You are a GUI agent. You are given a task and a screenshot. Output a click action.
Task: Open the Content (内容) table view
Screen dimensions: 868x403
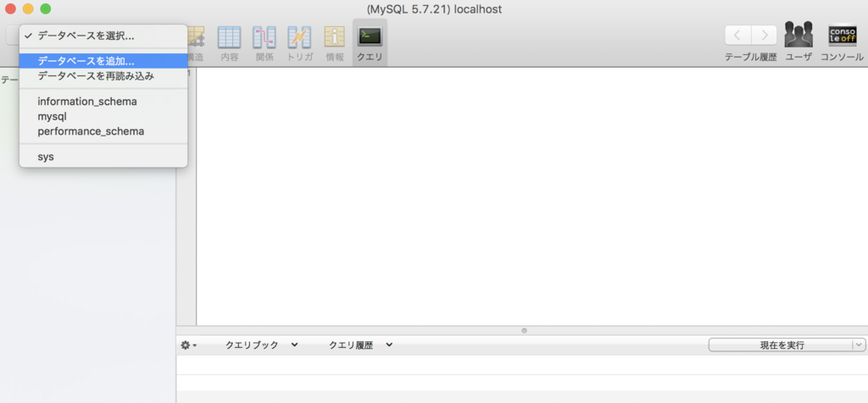point(229,43)
